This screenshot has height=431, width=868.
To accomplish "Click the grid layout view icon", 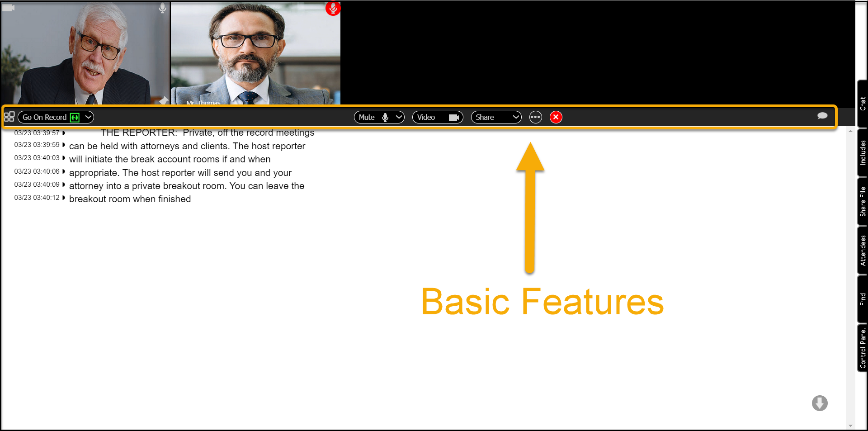I will pos(9,117).
